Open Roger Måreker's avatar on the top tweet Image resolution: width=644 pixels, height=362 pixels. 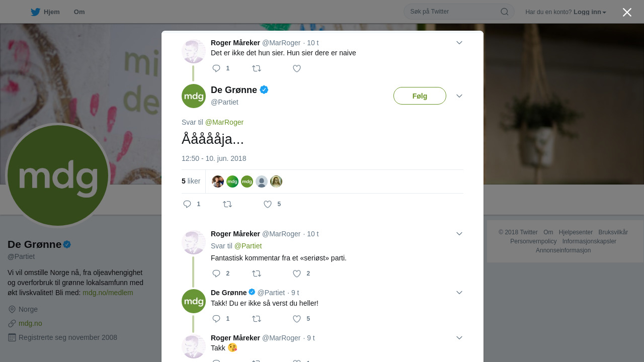tap(194, 51)
